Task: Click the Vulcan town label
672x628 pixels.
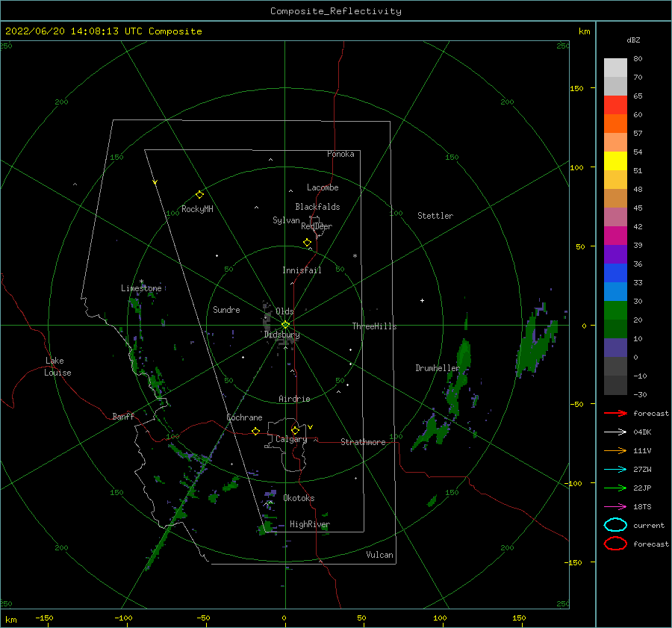Action: tap(379, 555)
